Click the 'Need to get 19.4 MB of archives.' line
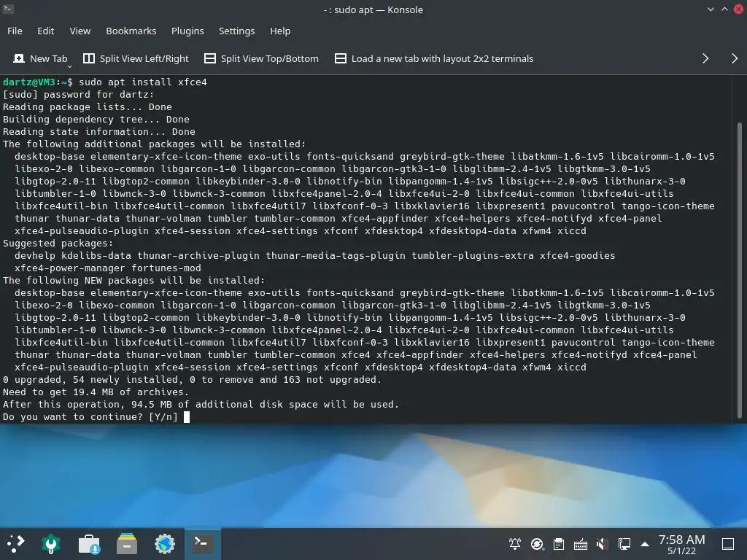The width and height of the screenshot is (747, 560). tap(96, 392)
